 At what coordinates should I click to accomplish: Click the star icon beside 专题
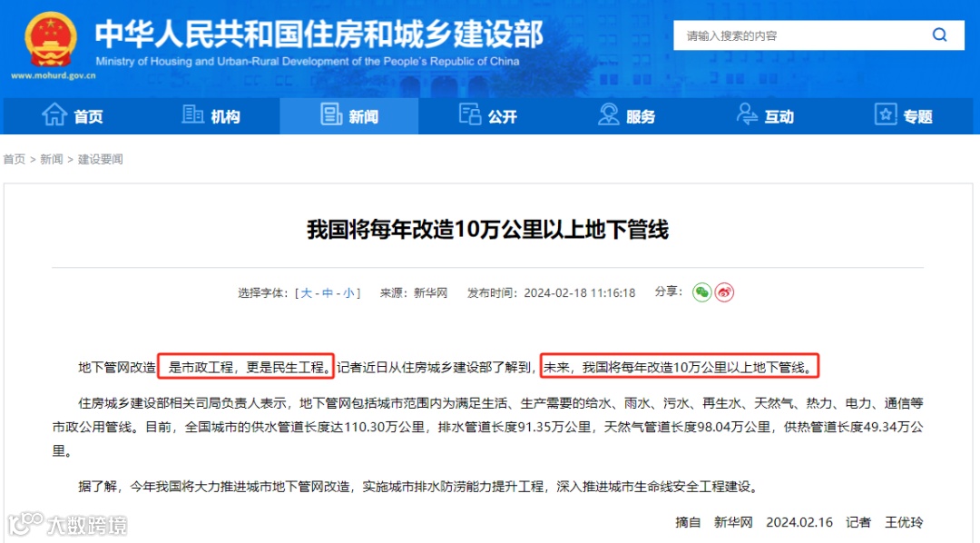point(885,114)
